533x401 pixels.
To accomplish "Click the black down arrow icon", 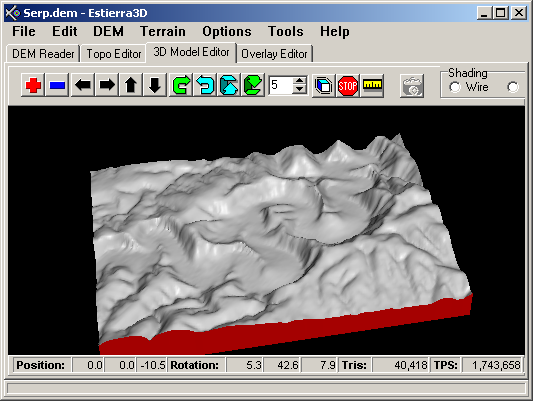I will 155,85.
